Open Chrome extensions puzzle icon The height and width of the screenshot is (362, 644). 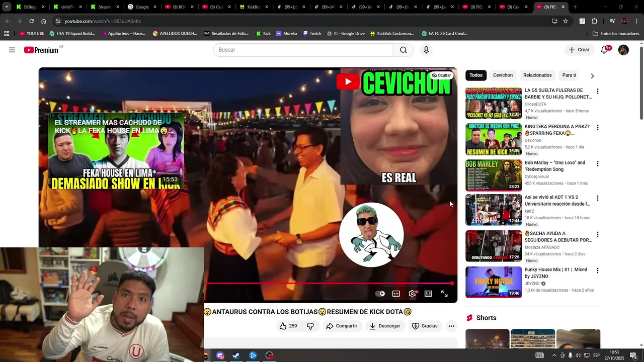click(x=594, y=21)
